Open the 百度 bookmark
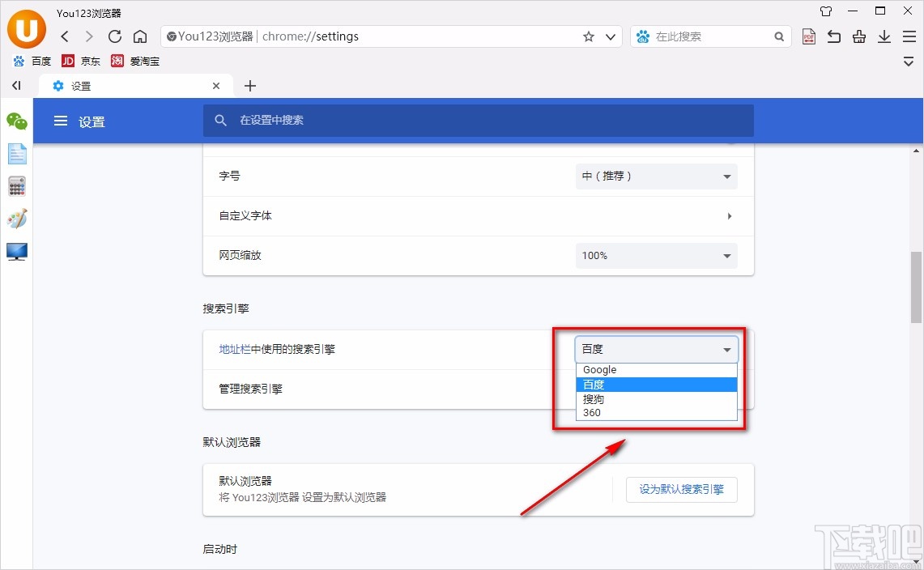 pyautogui.click(x=32, y=62)
